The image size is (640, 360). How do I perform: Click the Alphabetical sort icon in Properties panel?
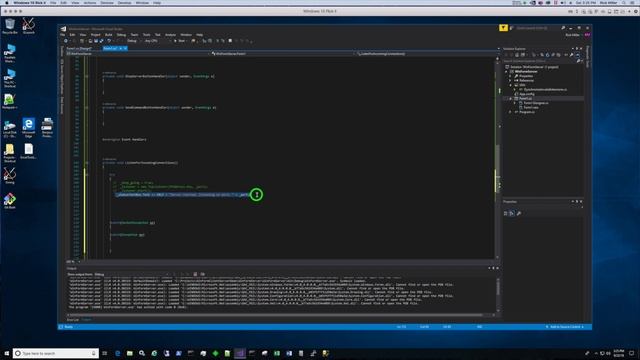point(512,213)
